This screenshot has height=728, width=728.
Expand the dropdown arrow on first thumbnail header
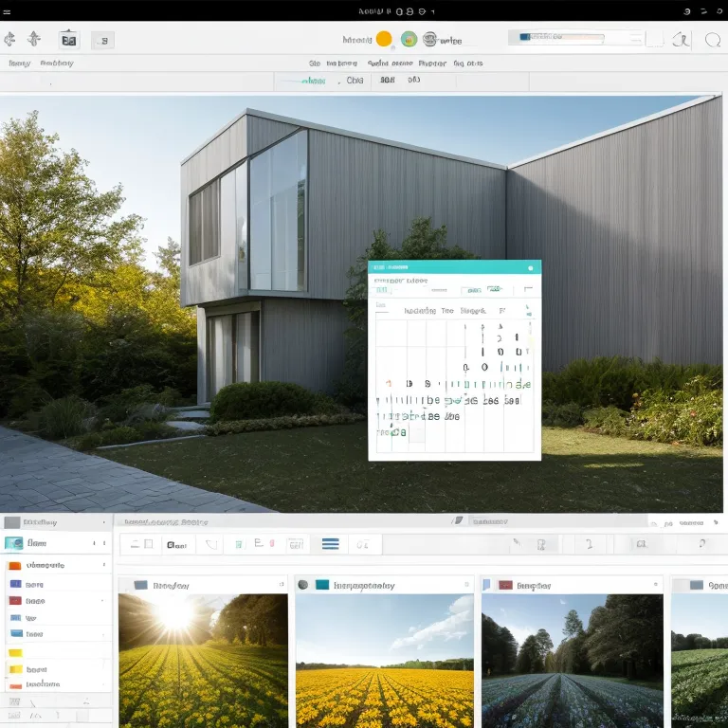pyautogui.click(x=281, y=585)
